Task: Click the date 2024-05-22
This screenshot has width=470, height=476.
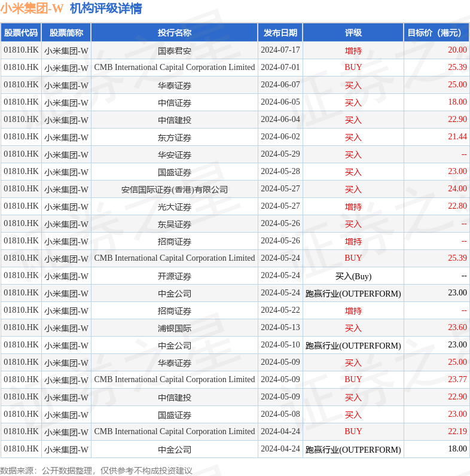Action: tap(280, 310)
